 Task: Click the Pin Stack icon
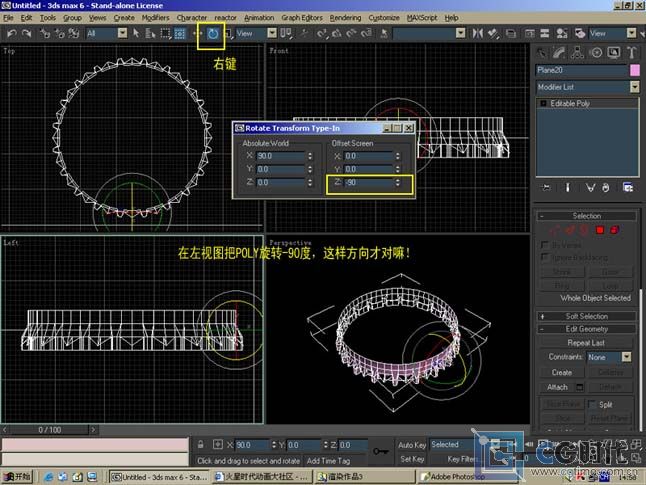coord(546,188)
